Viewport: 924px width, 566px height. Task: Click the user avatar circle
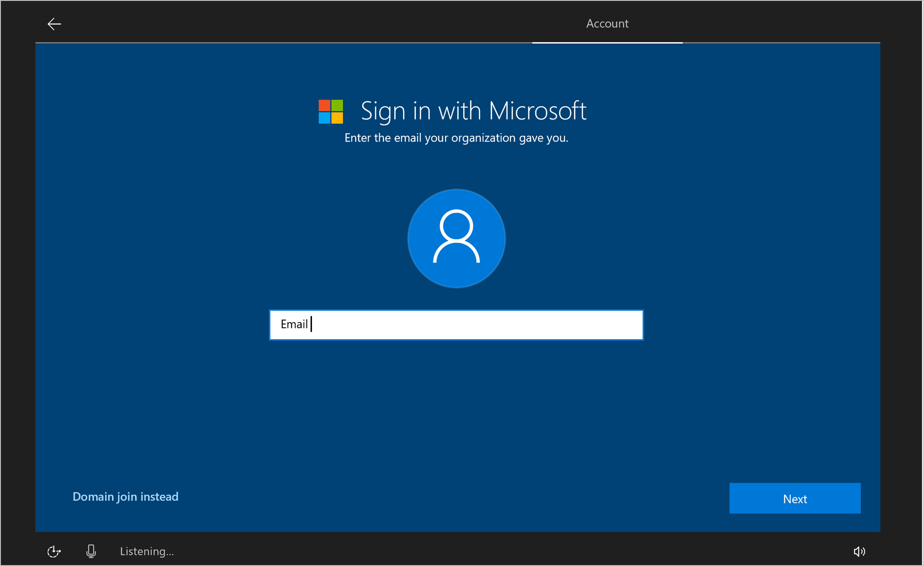(x=456, y=238)
